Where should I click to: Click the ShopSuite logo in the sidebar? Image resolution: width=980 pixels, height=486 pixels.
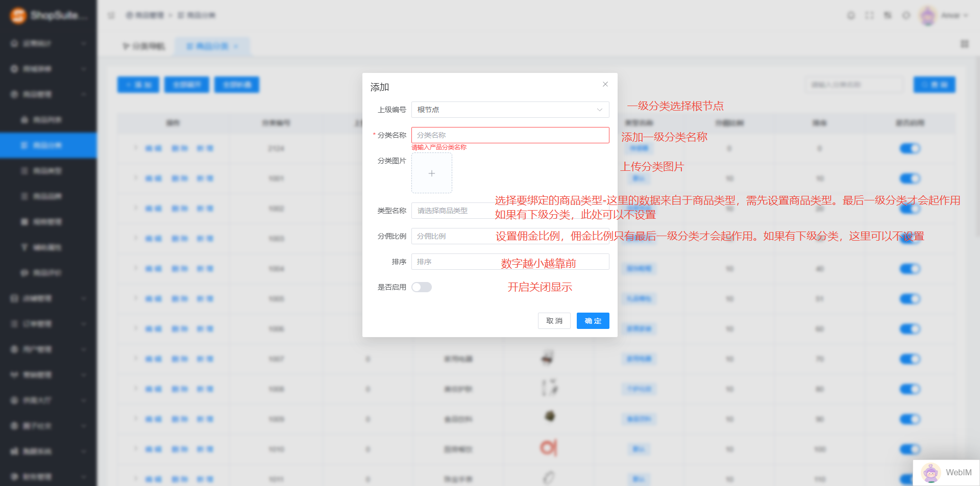pos(18,15)
